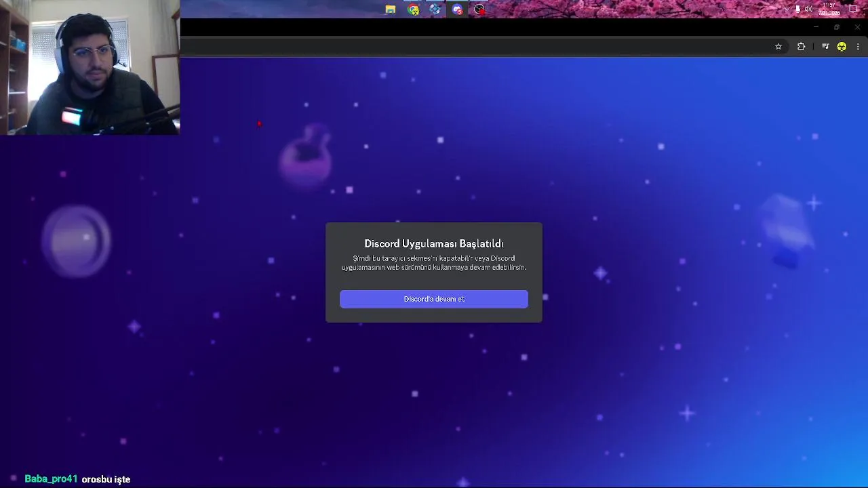Click the microphone tray icon
The height and width of the screenshot is (488, 868).
[x=797, y=9]
